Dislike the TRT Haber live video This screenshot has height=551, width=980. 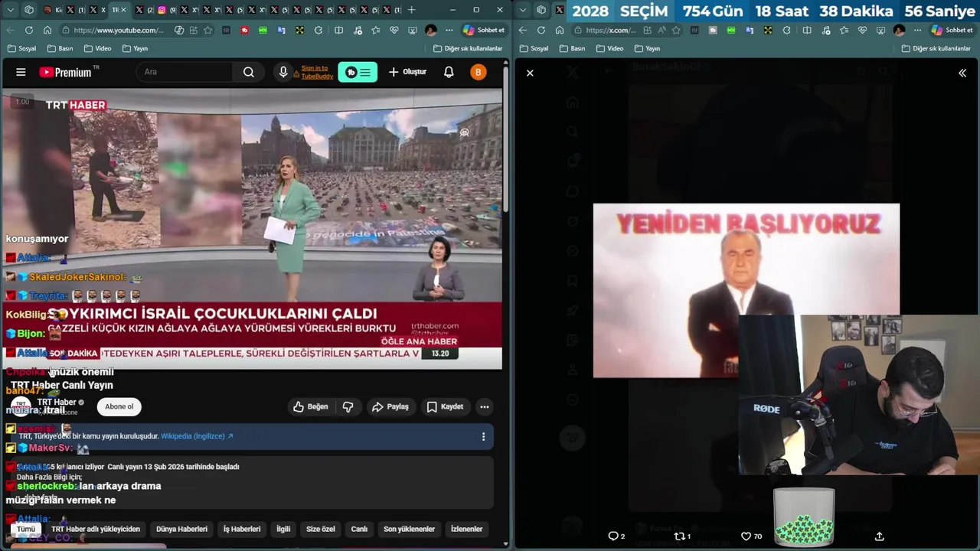(348, 406)
